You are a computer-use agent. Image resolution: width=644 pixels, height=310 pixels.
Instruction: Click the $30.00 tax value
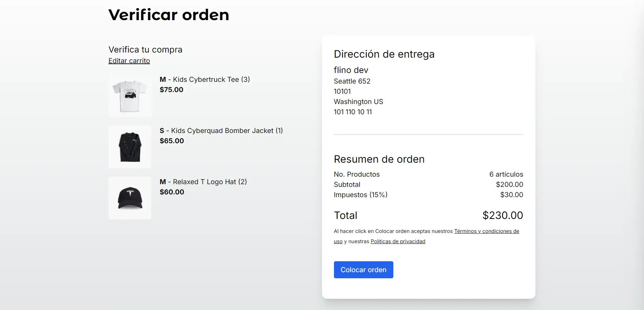tap(512, 195)
